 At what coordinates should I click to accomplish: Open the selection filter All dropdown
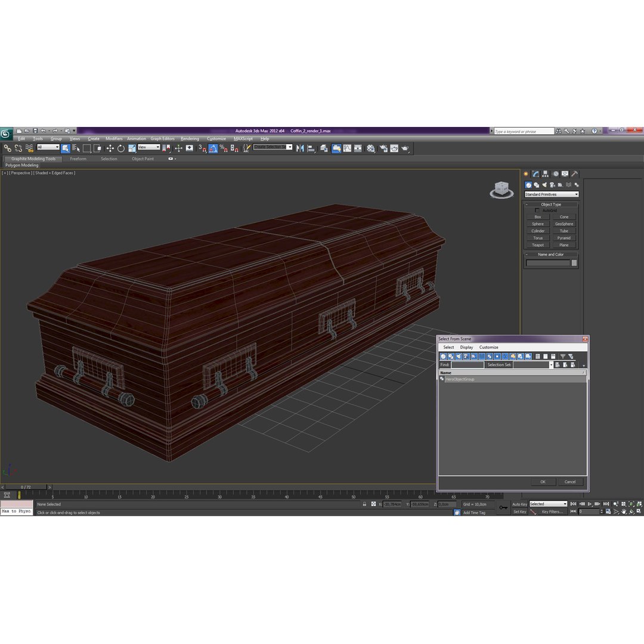(x=48, y=147)
